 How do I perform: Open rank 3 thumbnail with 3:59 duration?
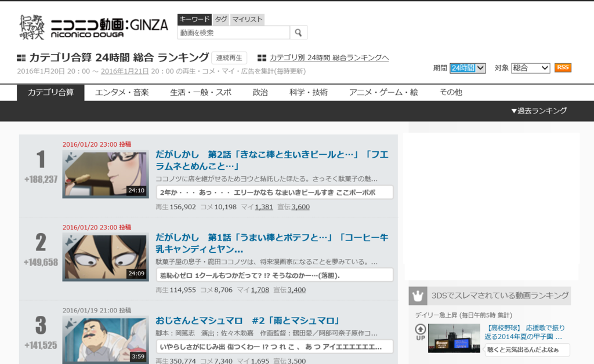pyautogui.click(x=106, y=340)
